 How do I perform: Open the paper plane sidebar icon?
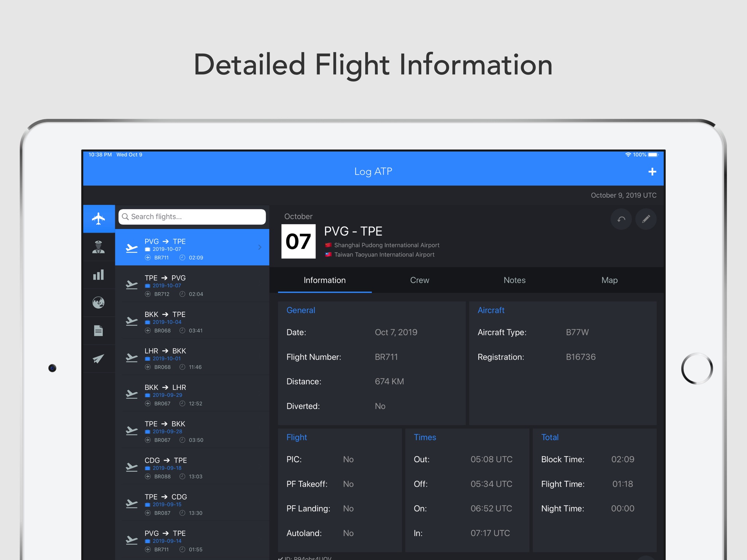point(98,359)
